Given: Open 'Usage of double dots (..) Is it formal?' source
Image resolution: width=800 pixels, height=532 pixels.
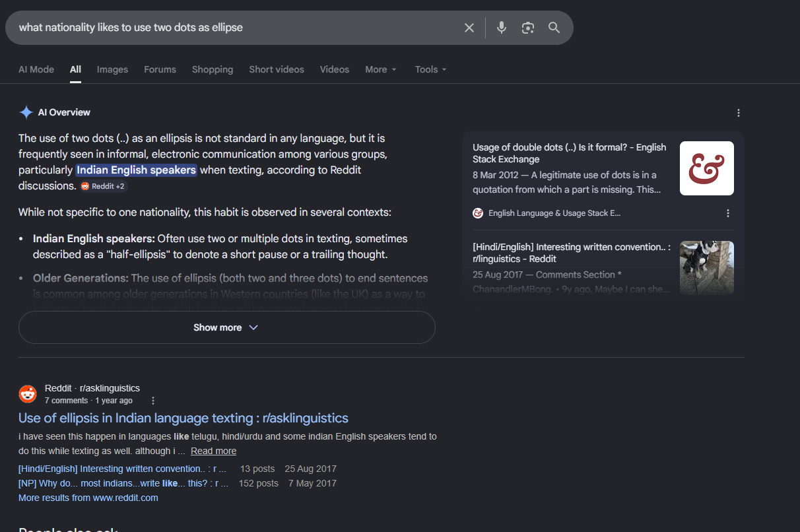Looking at the screenshot, I should click(x=570, y=153).
